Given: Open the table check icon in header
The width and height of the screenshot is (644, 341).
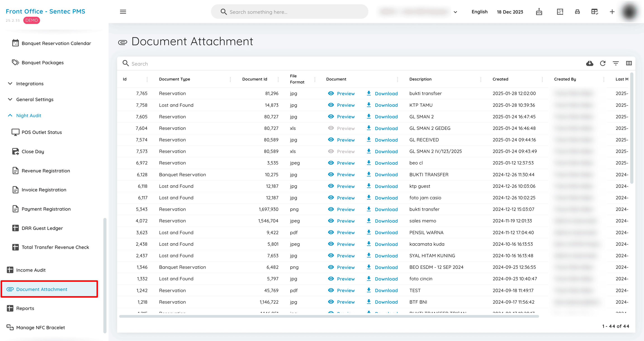Looking at the screenshot, I should pos(594,12).
